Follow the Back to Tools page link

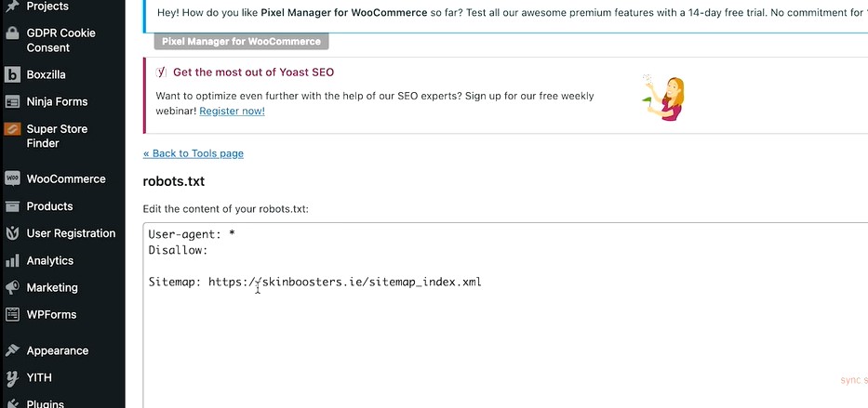[194, 153]
